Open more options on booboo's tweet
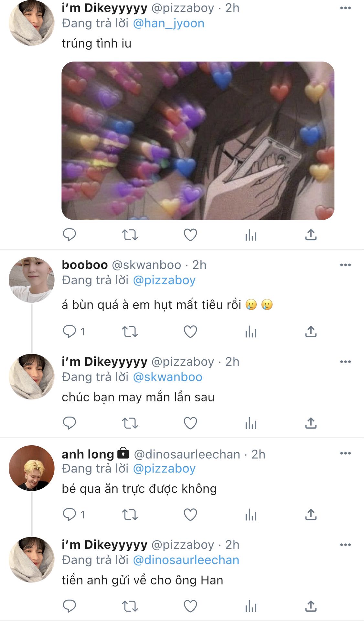 click(x=345, y=265)
